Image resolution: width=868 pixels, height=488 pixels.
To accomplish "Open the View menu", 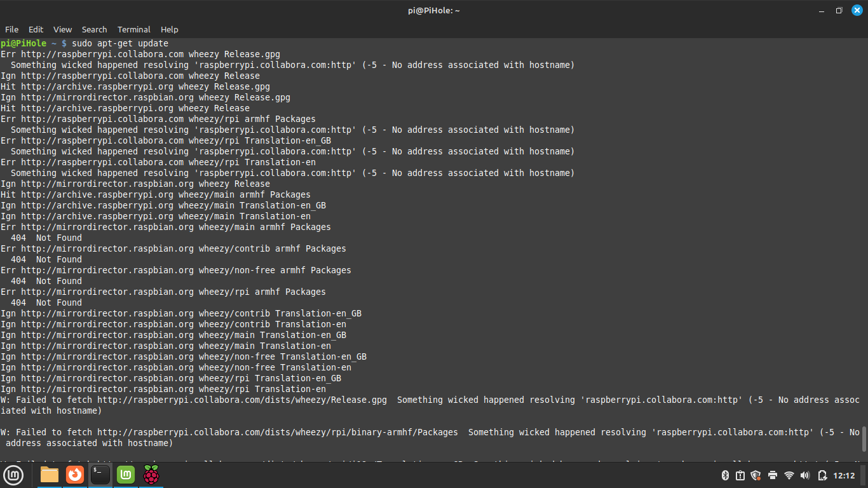I will pyautogui.click(x=62, y=29).
